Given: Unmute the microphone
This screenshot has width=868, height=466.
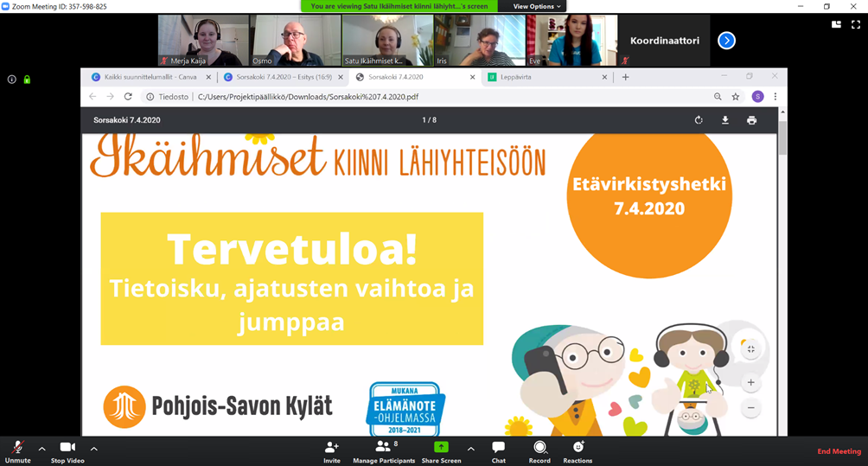Looking at the screenshot, I should click(17, 448).
